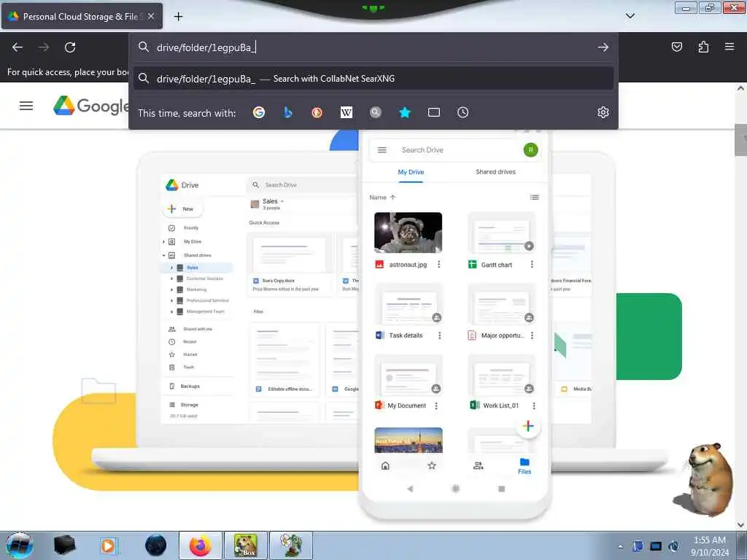
Task: Click the green account avatar in the phone mockup
Action: (x=530, y=150)
